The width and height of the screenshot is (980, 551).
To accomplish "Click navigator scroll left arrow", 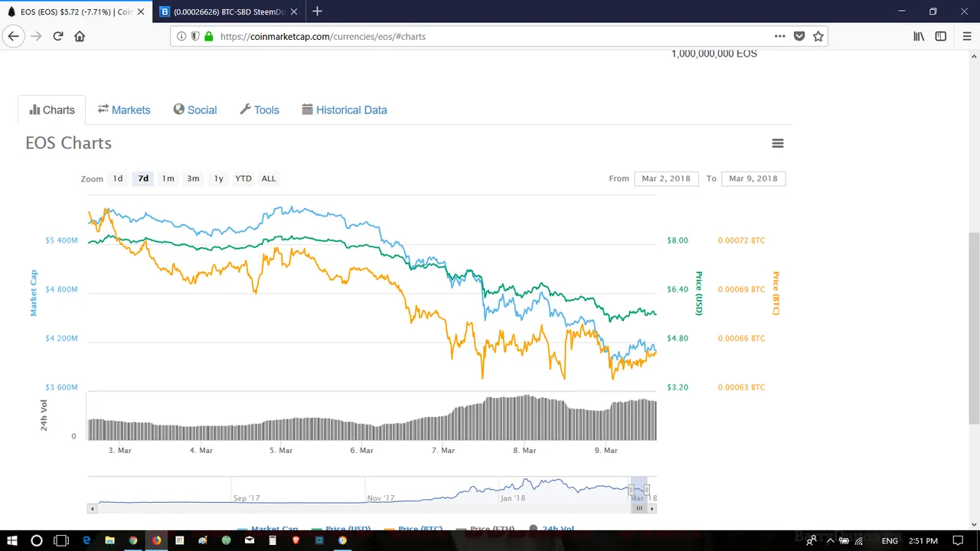I will tap(93, 508).
